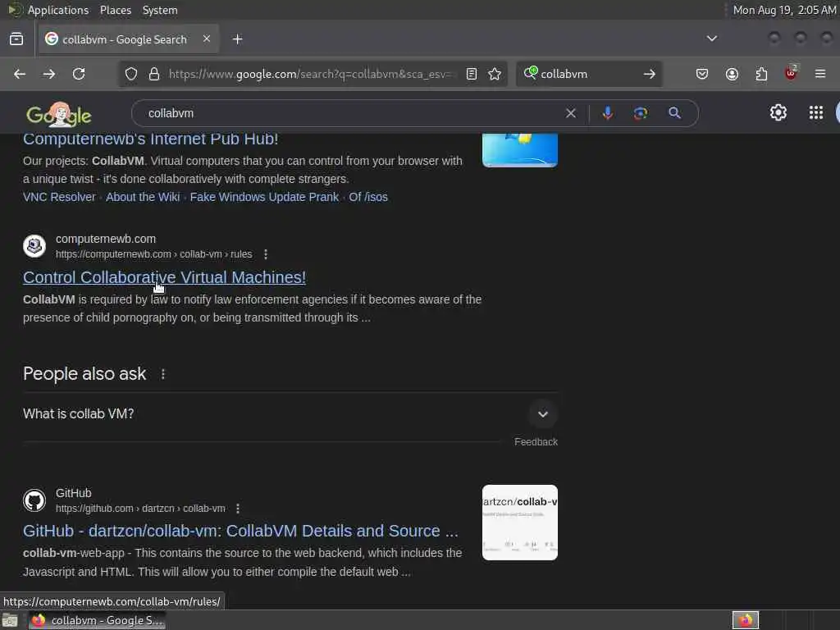Viewport: 840px width, 630px height.
Task: Go back to the previous page
Action: click(x=20, y=74)
